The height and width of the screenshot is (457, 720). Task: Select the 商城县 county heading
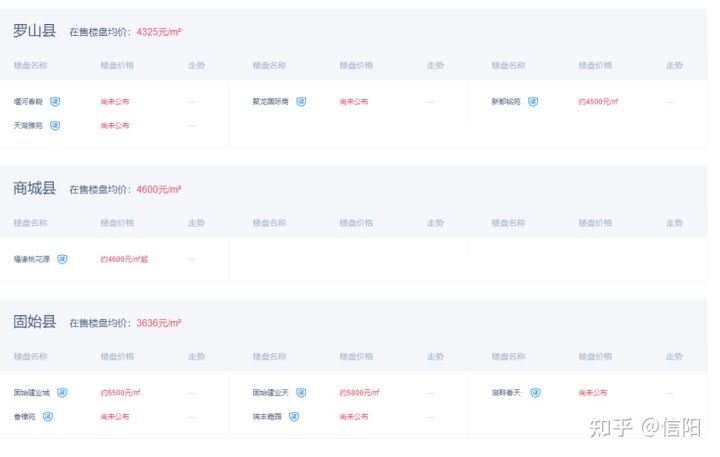tap(34, 188)
